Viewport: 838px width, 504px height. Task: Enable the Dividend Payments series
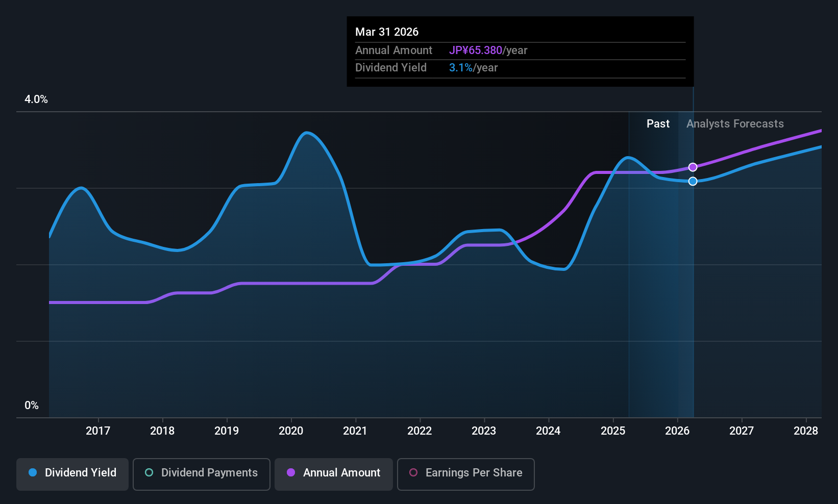(x=201, y=474)
